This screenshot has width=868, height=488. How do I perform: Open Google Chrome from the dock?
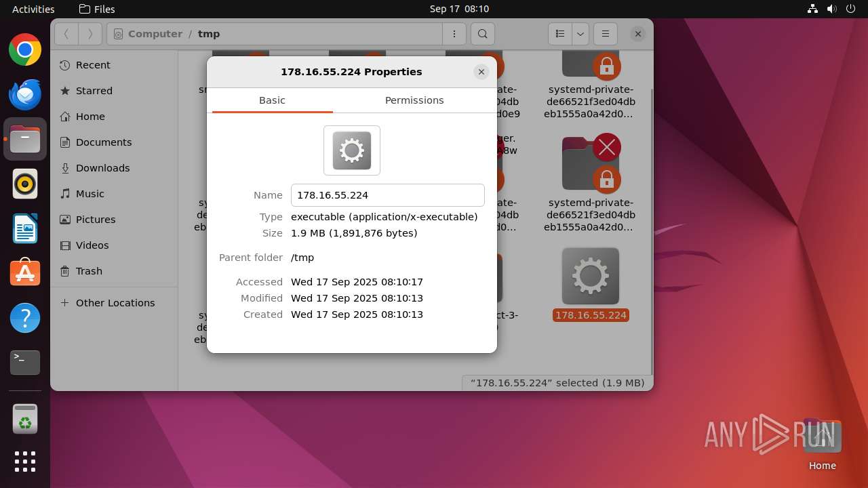click(25, 49)
